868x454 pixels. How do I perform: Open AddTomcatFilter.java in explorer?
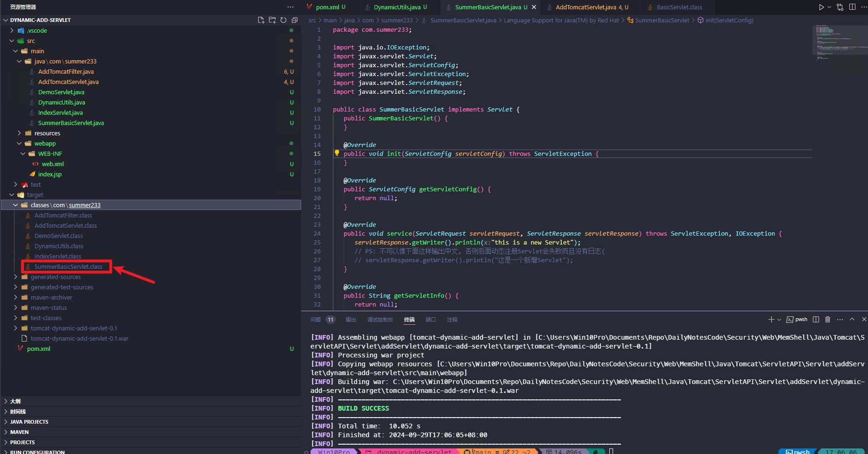(x=66, y=71)
